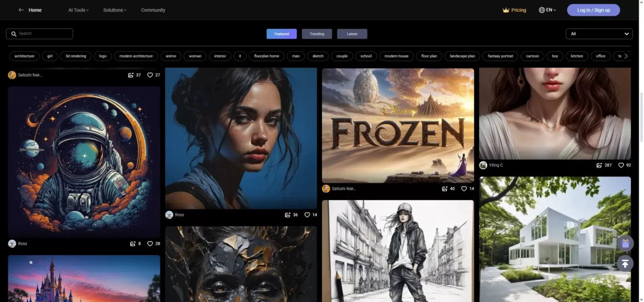This screenshot has width=644, height=302.
Task: Open the pencil sketch girl street image
Action: pos(398,251)
